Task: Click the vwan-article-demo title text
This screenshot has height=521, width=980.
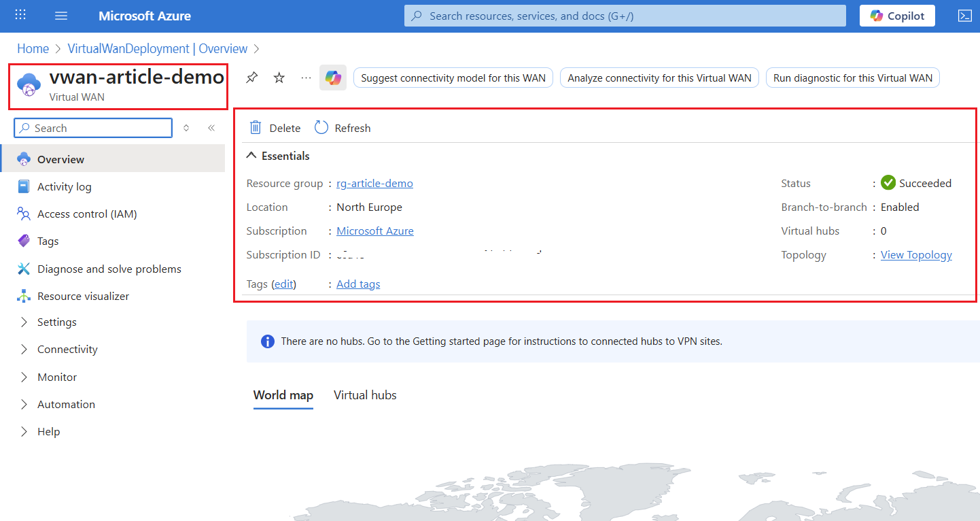Action: point(137,77)
